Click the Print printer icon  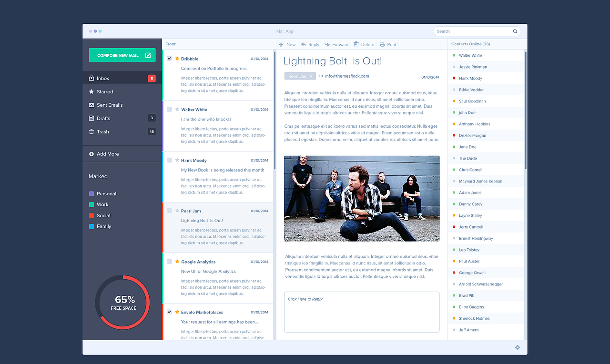coord(382,44)
